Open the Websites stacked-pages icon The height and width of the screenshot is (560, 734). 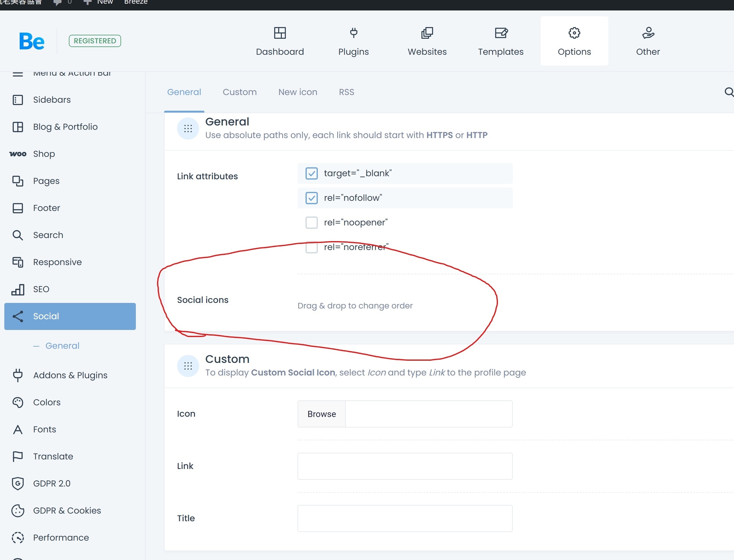(427, 33)
